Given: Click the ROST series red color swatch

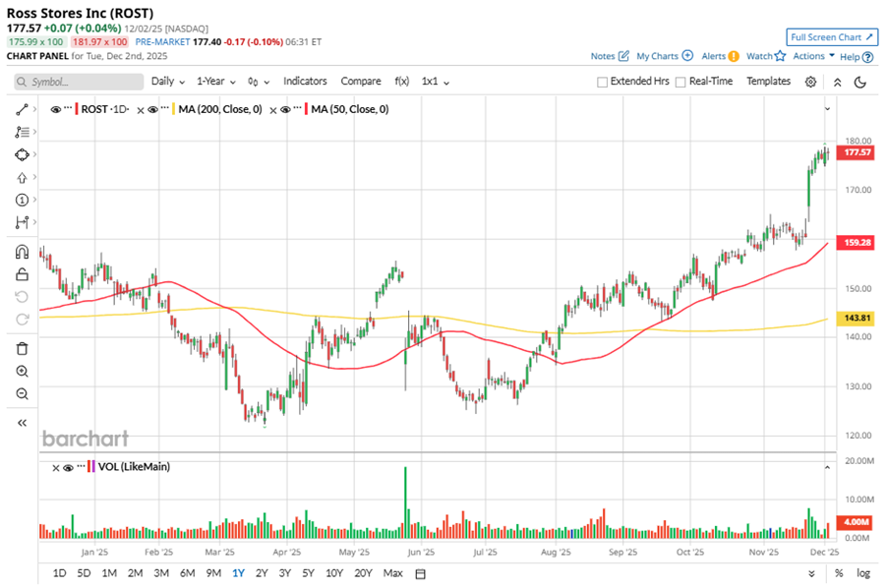Looking at the screenshot, I should 77,109.
